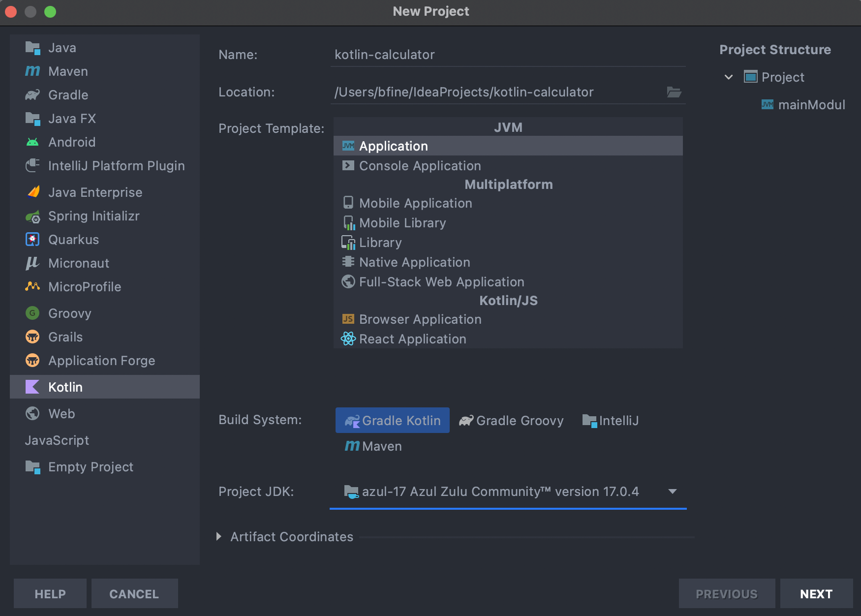This screenshot has height=616, width=861.
Task: Click the JS Browser Application icon
Action: tap(348, 319)
